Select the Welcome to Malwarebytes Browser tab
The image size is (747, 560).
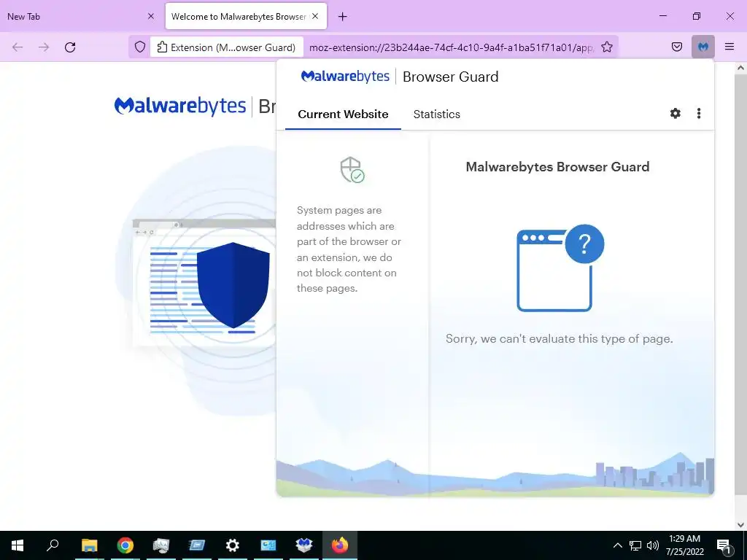(x=246, y=16)
